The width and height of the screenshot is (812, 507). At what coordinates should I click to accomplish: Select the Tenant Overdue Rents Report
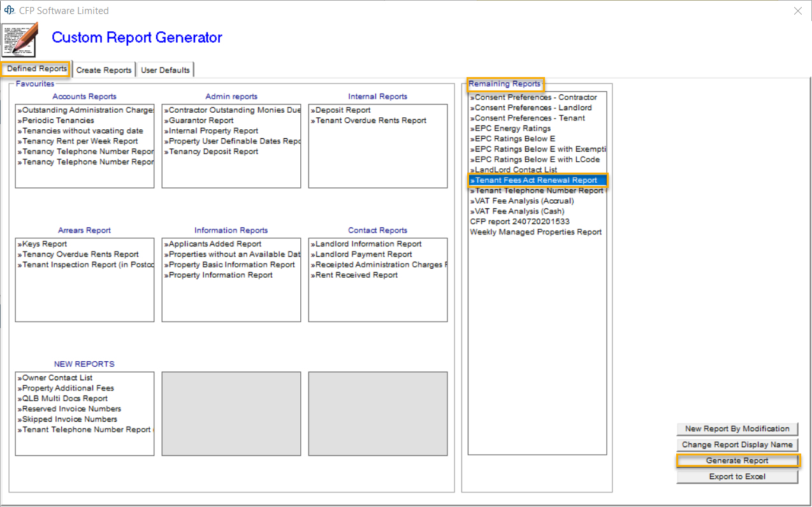tap(368, 120)
